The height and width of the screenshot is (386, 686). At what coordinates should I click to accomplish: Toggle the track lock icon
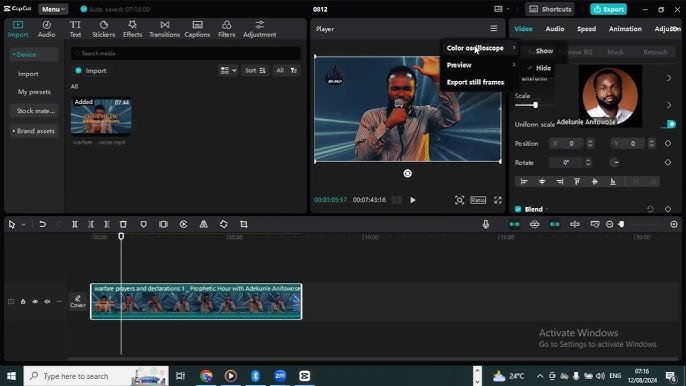(23, 302)
